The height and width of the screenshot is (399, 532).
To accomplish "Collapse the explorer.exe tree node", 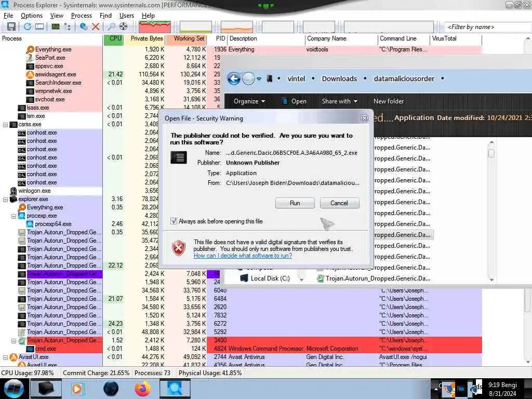I will click(5, 199).
